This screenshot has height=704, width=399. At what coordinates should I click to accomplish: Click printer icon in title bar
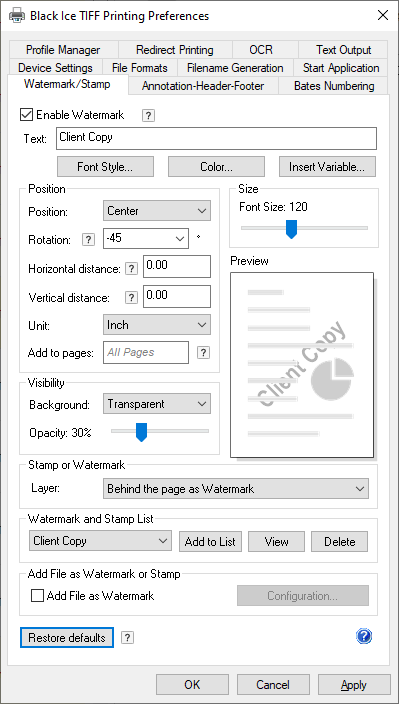[x=17, y=16]
